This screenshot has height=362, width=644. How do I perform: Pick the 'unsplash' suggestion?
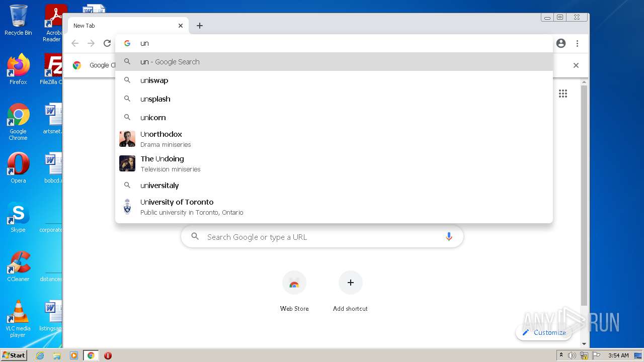point(334,99)
